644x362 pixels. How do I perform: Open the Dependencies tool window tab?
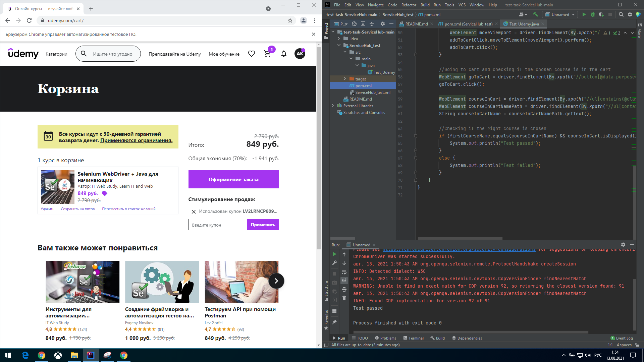(x=467, y=338)
